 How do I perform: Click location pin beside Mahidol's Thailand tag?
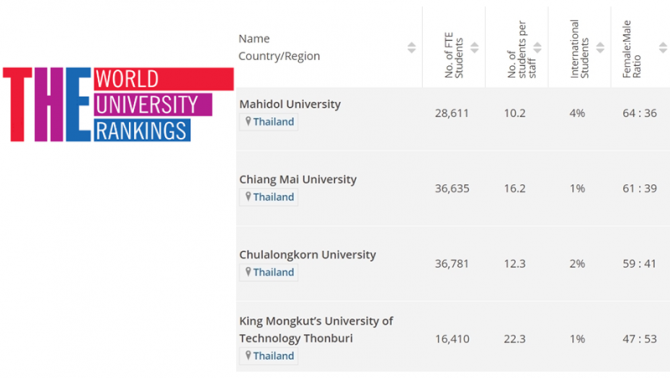[248, 121]
